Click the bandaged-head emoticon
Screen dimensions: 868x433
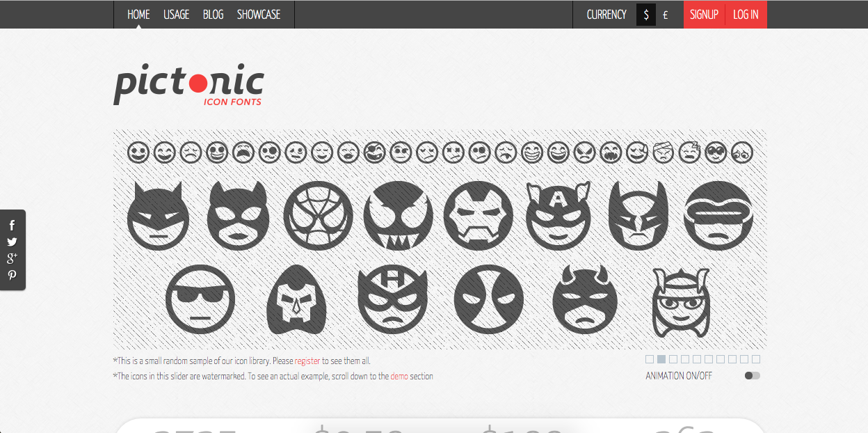click(664, 152)
